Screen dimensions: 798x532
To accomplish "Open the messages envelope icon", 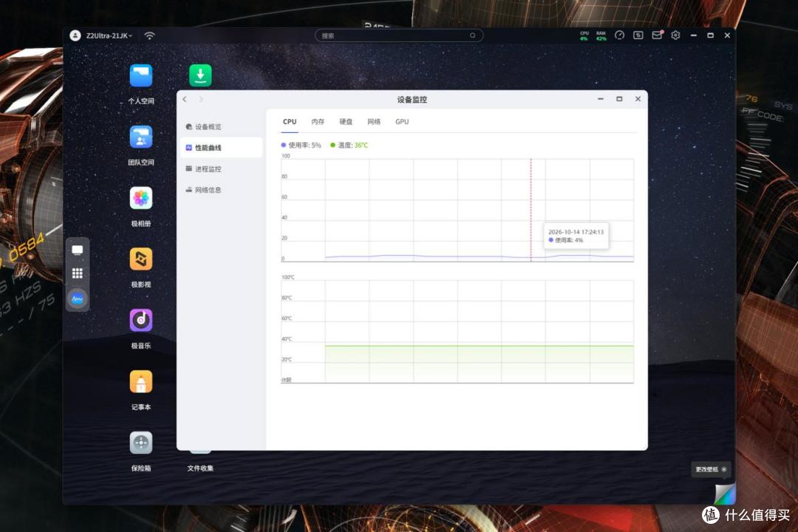I will coord(657,35).
